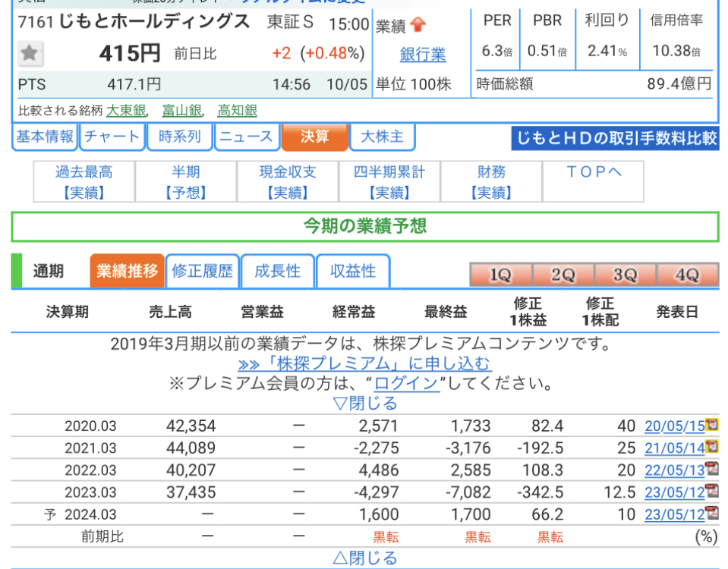Open the 基本情報 tab
The image size is (728, 569).
pyautogui.click(x=45, y=137)
